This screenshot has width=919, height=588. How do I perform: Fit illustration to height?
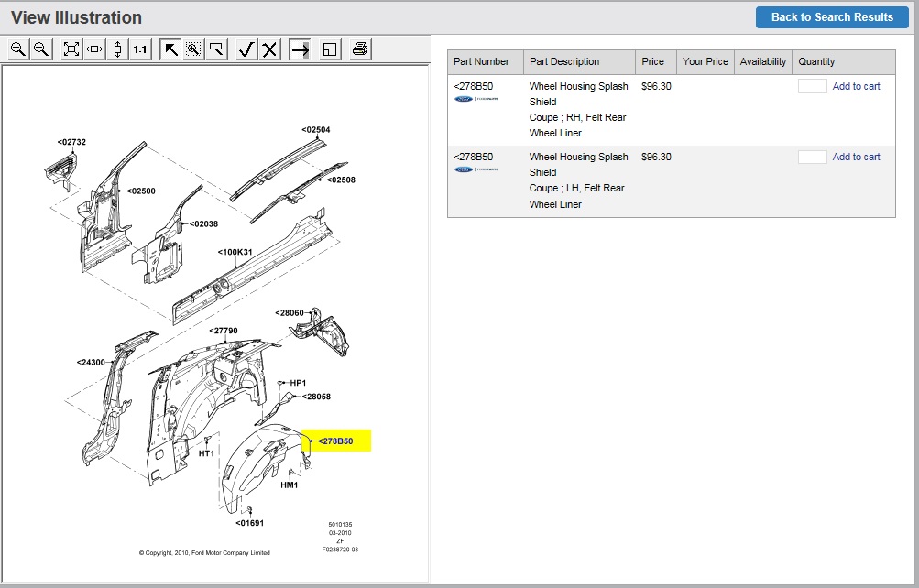(x=117, y=49)
